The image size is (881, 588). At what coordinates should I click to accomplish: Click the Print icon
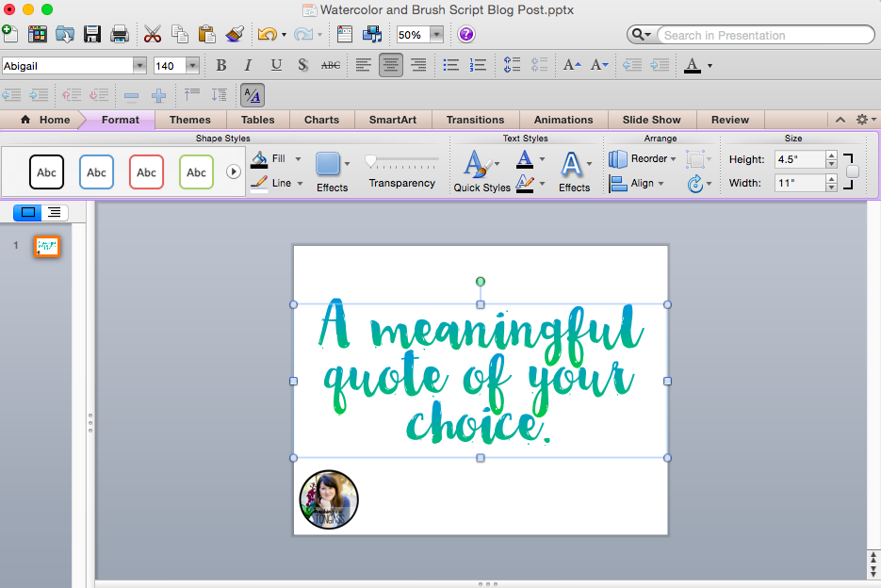pyautogui.click(x=120, y=34)
